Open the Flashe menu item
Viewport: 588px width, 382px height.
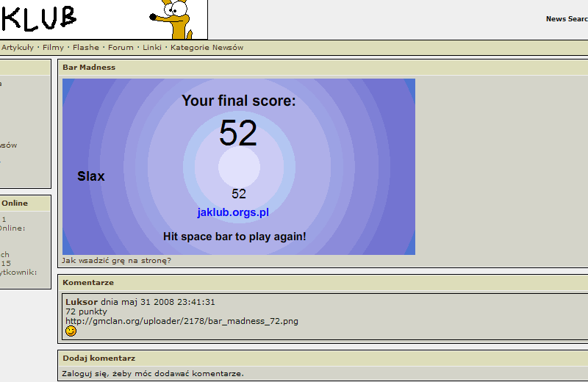point(86,48)
